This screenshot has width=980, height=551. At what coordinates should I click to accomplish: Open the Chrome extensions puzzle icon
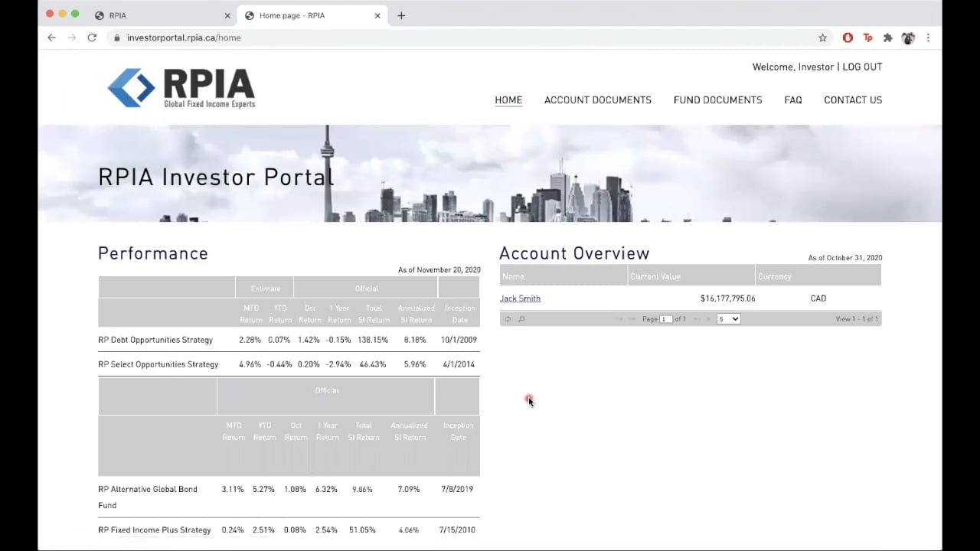[x=887, y=37]
